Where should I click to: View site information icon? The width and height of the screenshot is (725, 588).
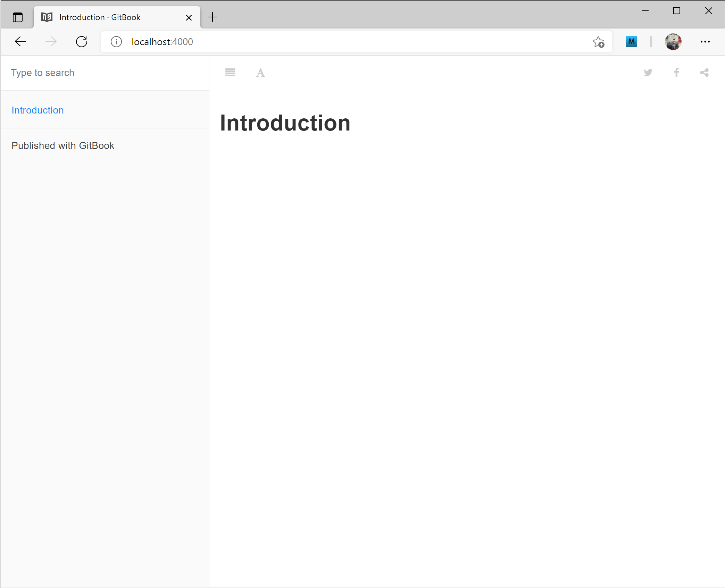coord(116,42)
